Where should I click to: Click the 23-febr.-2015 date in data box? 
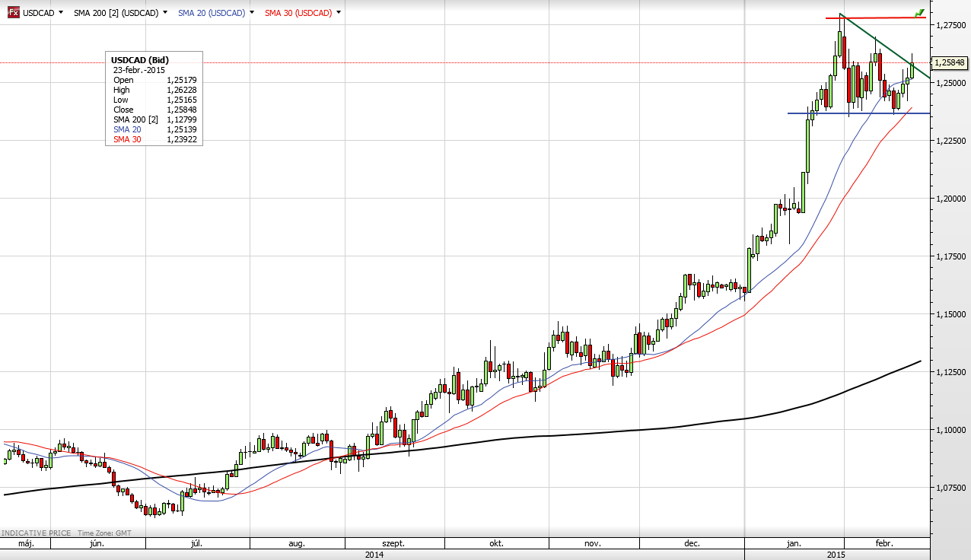(139, 70)
